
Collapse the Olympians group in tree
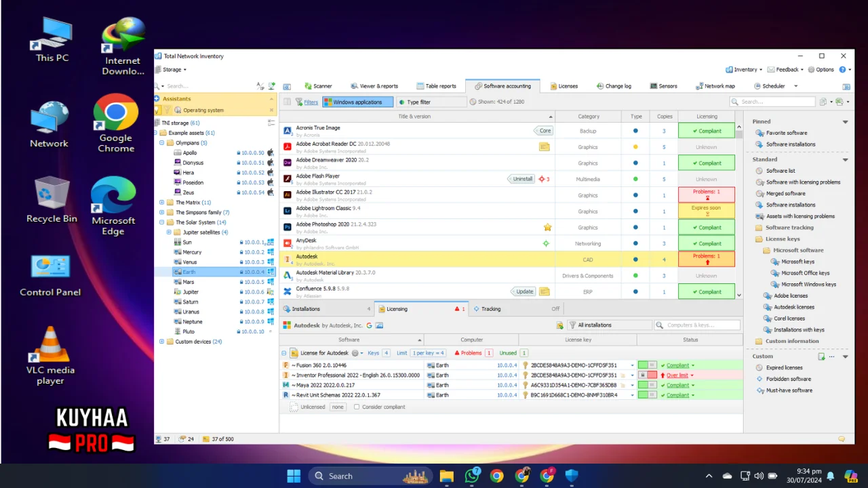161,143
